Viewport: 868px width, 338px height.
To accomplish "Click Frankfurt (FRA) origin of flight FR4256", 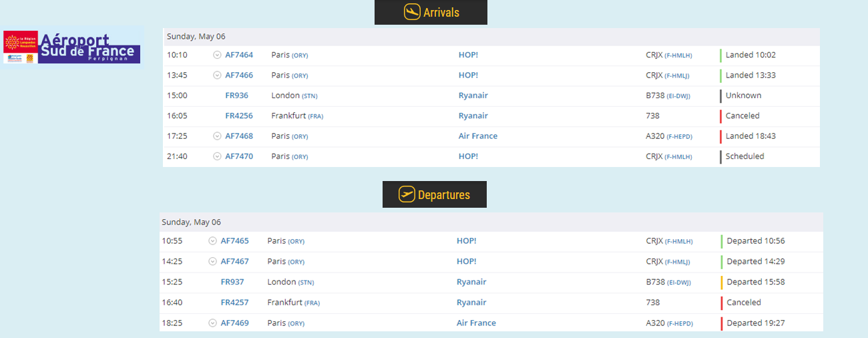I will (x=297, y=116).
